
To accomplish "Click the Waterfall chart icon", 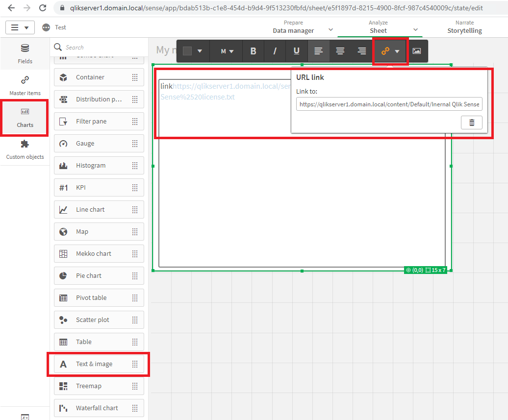I will (x=63, y=408).
